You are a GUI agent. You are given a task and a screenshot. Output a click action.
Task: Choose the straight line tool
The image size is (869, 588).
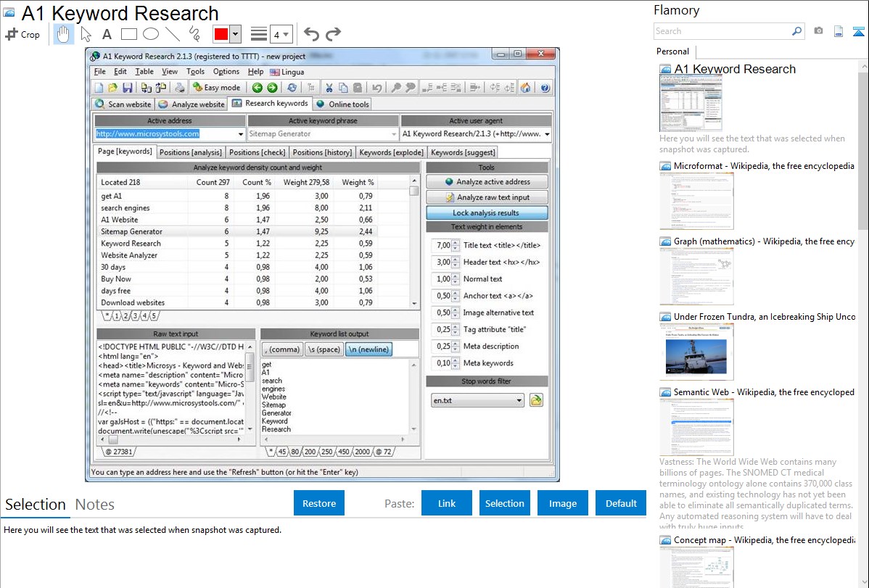pos(173,34)
